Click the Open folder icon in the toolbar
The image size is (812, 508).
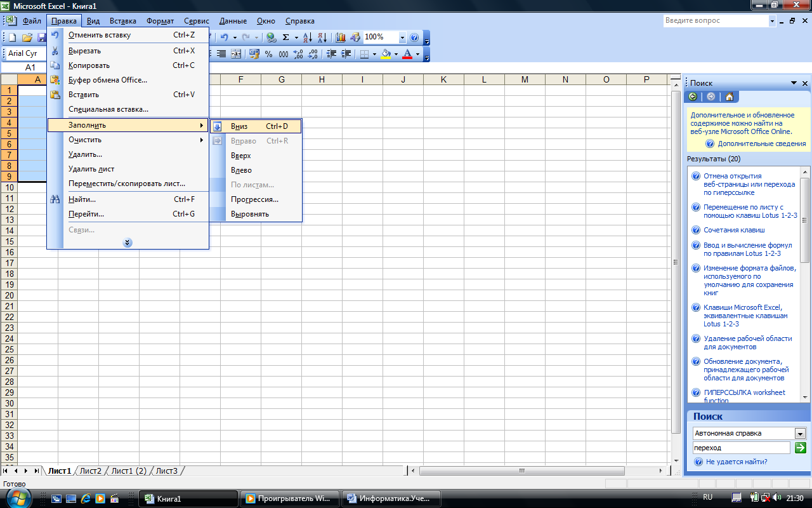point(27,37)
